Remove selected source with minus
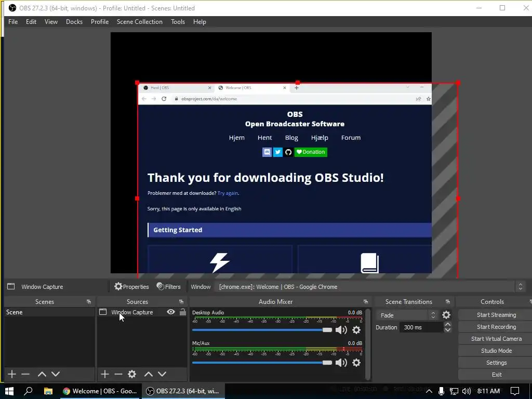 click(118, 374)
